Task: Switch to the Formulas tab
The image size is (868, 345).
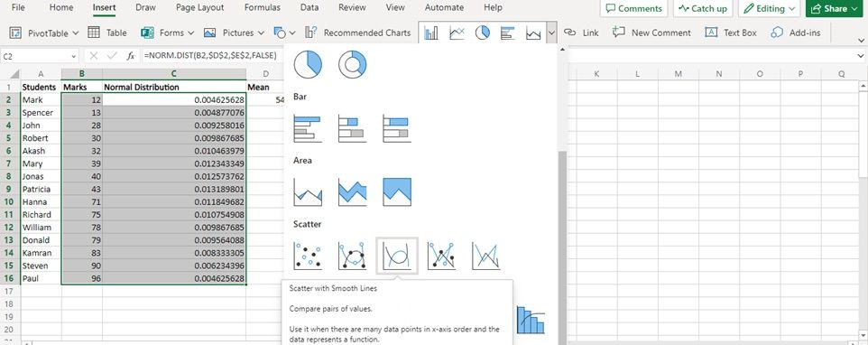Action: (263, 8)
